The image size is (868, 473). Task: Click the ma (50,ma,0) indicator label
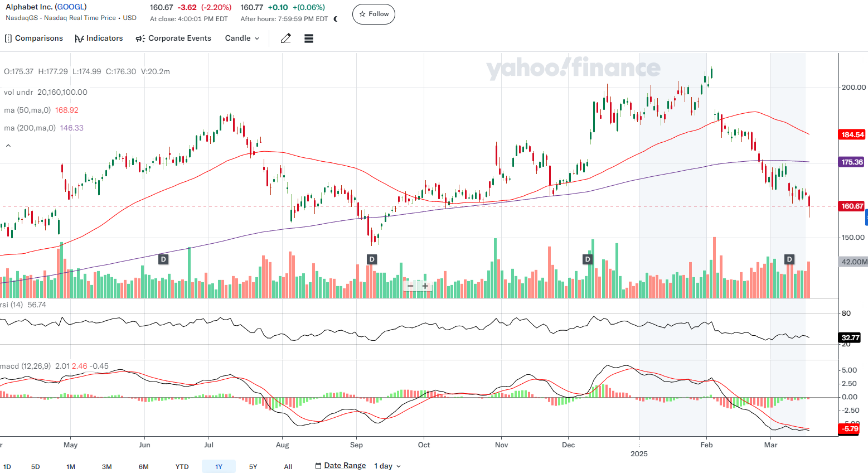point(27,110)
